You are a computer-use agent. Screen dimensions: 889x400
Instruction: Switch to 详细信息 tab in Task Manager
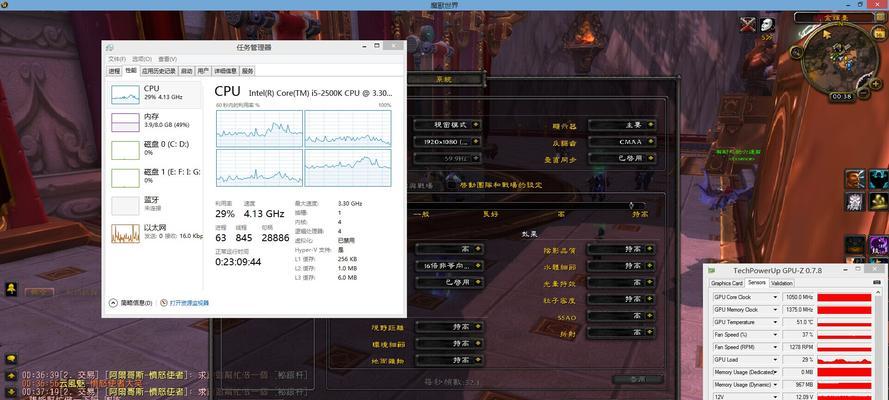coord(225,71)
